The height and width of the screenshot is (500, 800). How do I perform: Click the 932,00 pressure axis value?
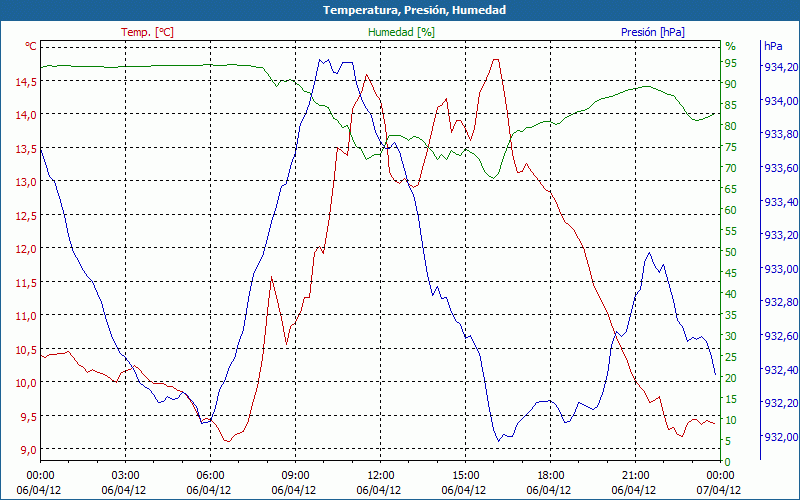[781, 437]
